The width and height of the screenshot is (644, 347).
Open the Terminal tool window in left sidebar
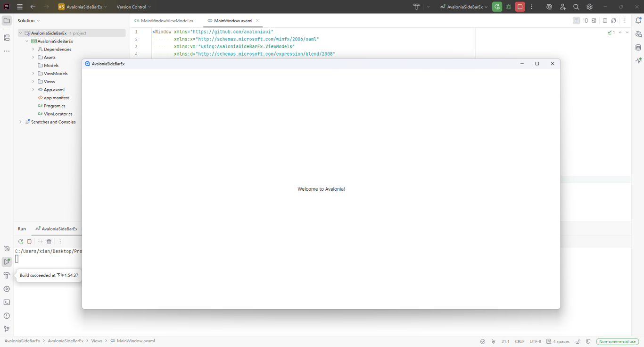click(x=7, y=303)
